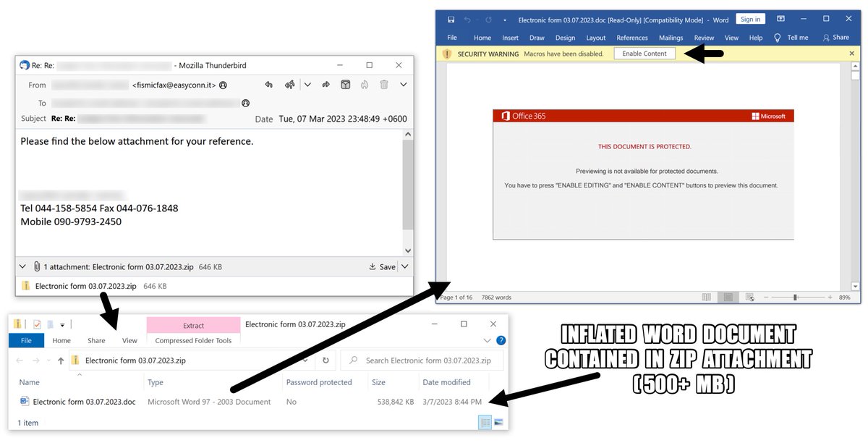The height and width of the screenshot is (443, 868).
Task: Open the Help tab in Word
Action: (x=756, y=38)
